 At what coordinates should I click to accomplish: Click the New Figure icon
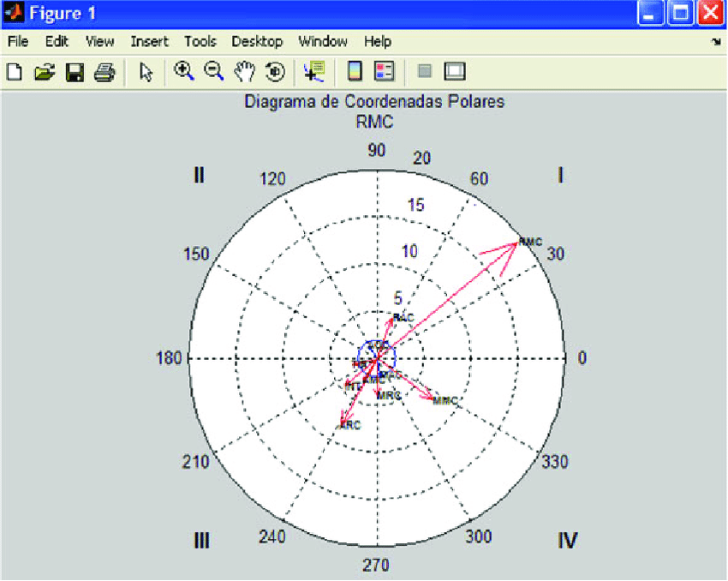click(x=14, y=72)
